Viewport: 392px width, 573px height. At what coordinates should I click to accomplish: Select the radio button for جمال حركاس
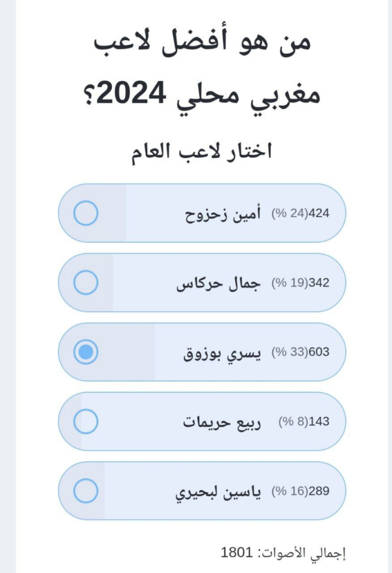(x=86, y=283)
